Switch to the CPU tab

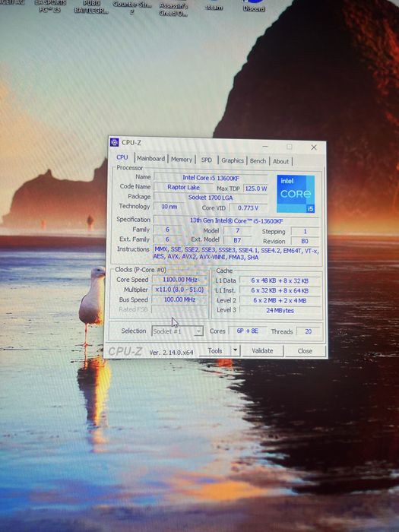[x=122, y=157]
